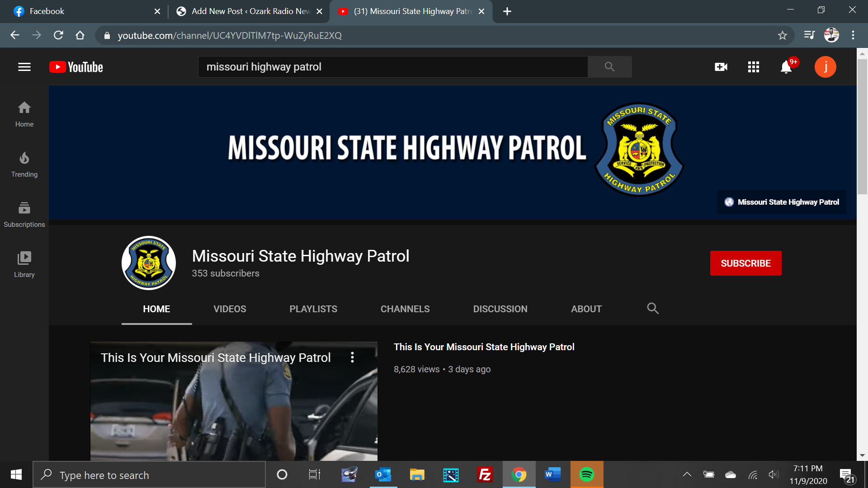Bookmark this page with the star icon
Viewport: 868px width, 488px height.
point(783,35)
